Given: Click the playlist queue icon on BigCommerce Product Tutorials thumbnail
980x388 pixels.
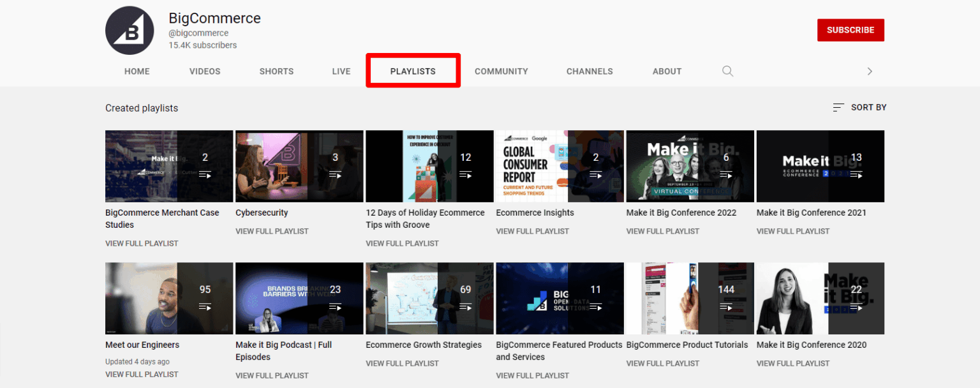Looking at the screenshot, I should [x=726, y=306].
